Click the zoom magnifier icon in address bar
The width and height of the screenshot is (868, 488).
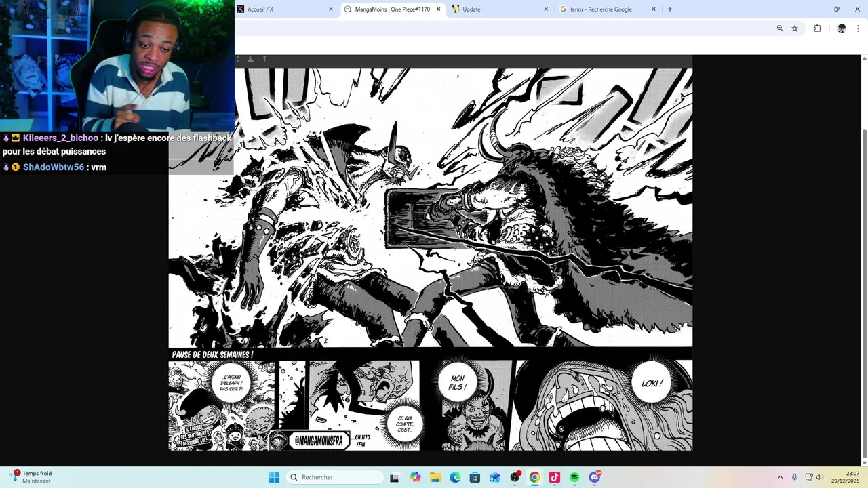(780, 28)
